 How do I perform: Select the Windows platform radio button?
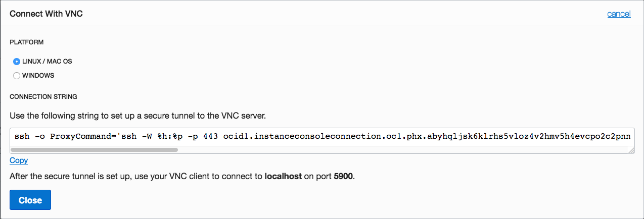click(16, 76)
